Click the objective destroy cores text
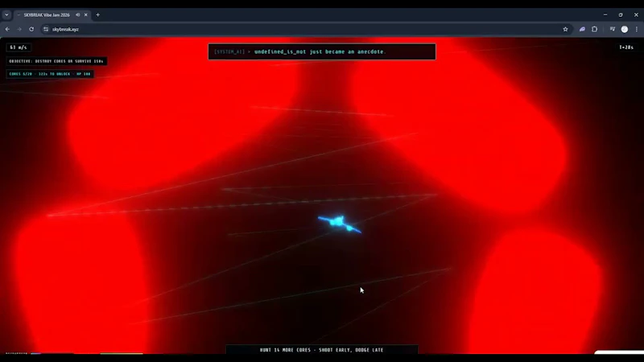Screen dimensions: 644x362 pos(56,61)
